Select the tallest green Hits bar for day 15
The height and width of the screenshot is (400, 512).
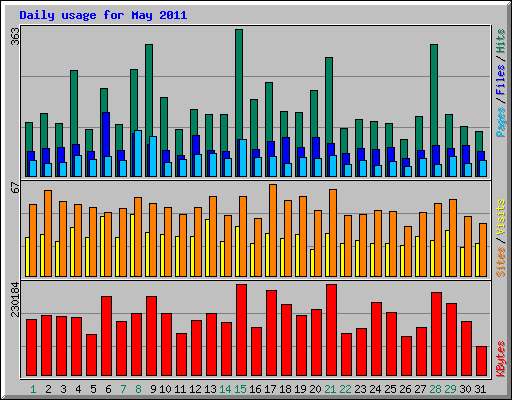coord(239,83)
